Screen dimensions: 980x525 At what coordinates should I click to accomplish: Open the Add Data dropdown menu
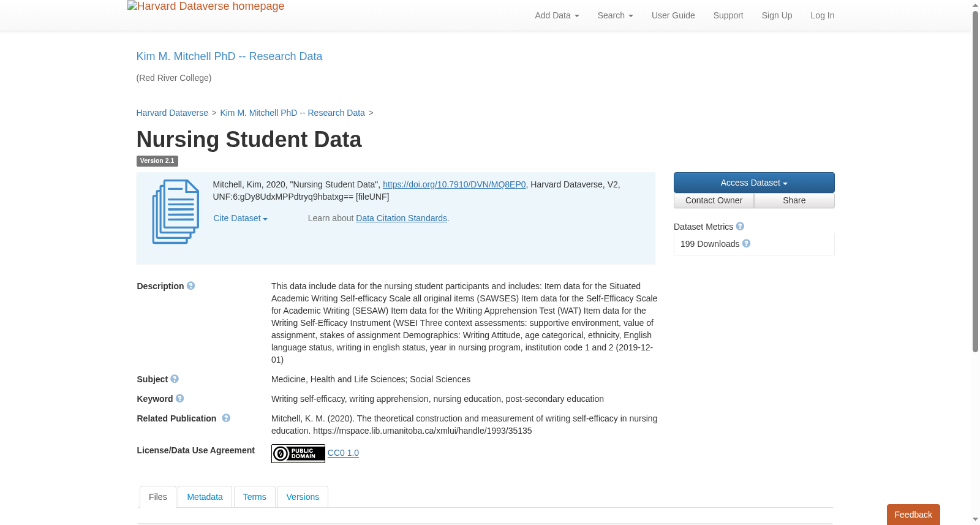click(557, 15)
